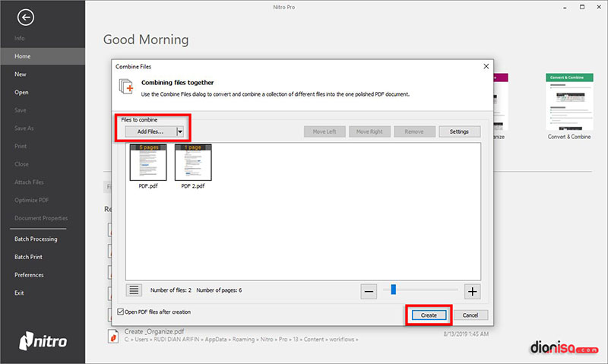Adjust the thumbnail size slider handle
The width and height of the screenshot is (608, 364).
[x=393, y=290]
